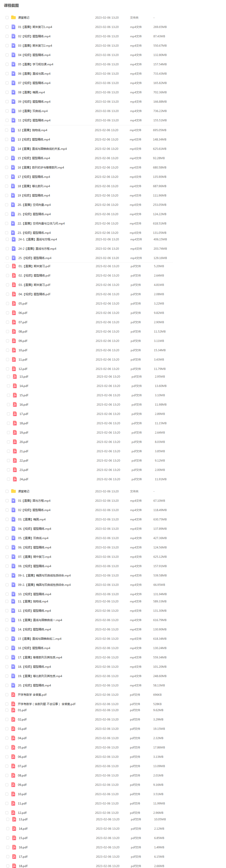Tick checkbox for 09-2.【直播】椭圆与双曲线性质综合.mp4
The image size is (226, 868).
[x=7, y=585]
